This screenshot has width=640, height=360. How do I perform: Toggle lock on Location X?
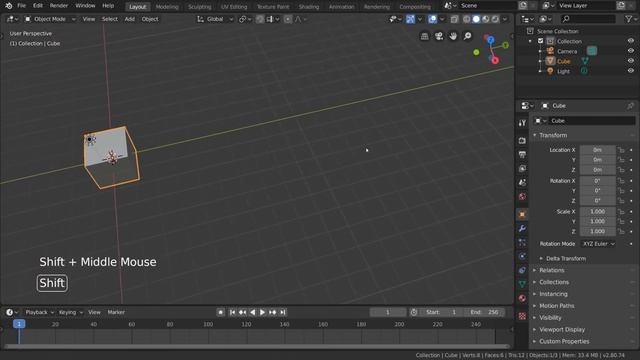[x=621, y=150]
